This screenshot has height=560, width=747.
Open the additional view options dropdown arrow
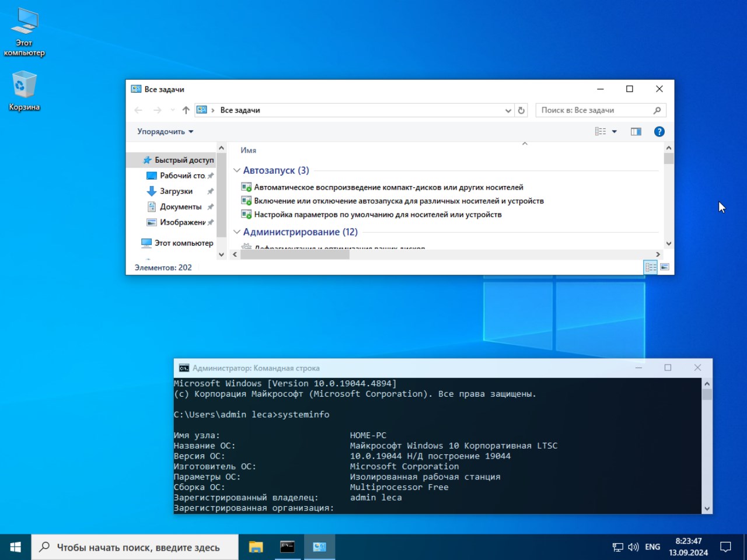[615, 132]
